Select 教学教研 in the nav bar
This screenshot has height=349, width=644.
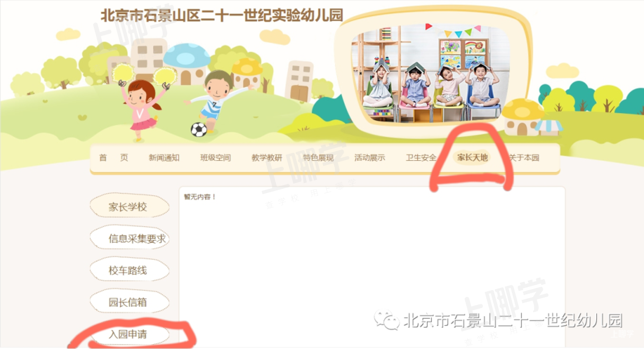pyautogui.click(x=267, y=158)
